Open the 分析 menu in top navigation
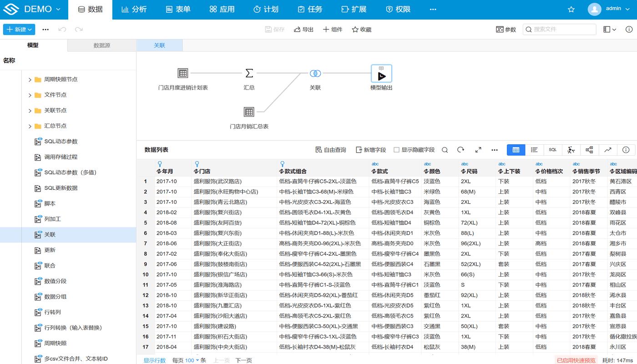Screen dimensions: 637x364 134,9
